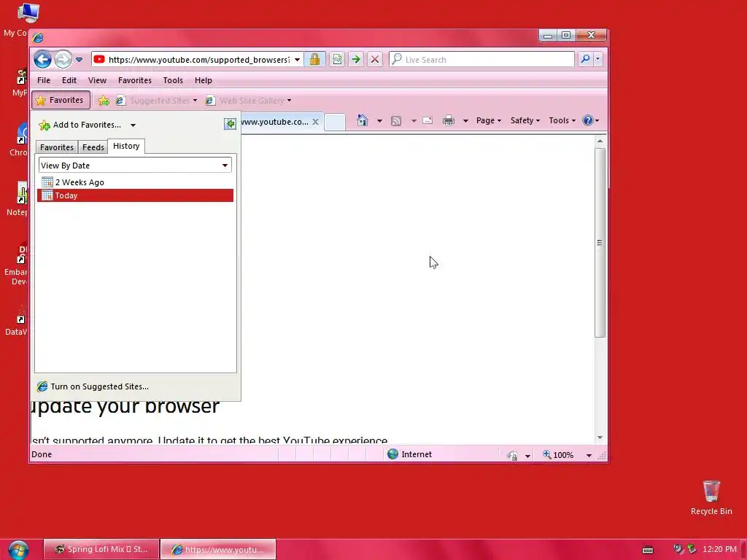Click the red Stop loading button
The height and width of the screenshot is (560, 747).
click(x=375, y=60)
